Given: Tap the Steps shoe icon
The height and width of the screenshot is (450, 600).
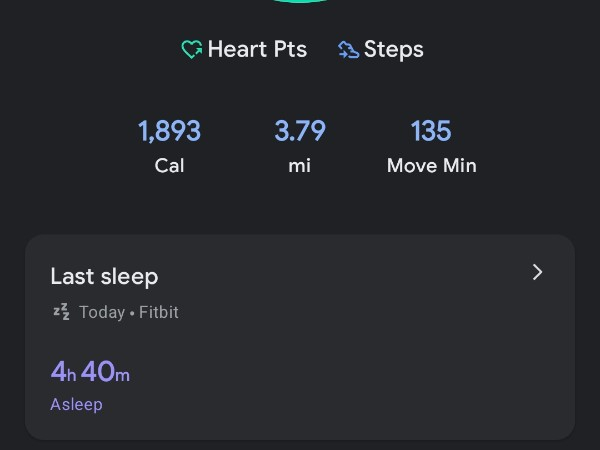Looking at the screenshot, I should pyautogui.click(x=348, y=49).
